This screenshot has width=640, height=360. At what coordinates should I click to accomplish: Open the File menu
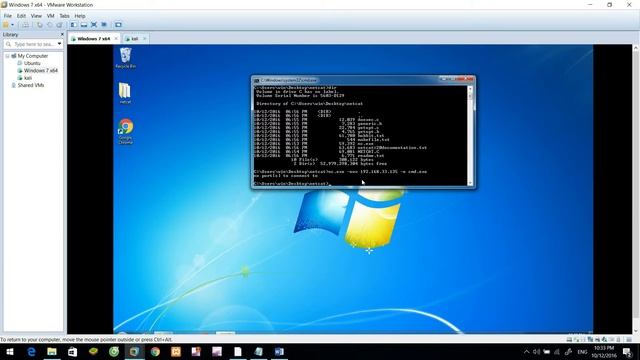[8, 16]
